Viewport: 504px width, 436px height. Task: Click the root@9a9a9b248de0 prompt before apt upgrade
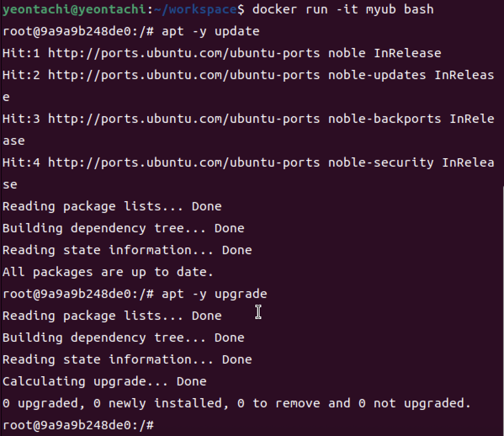pos(66,294)
